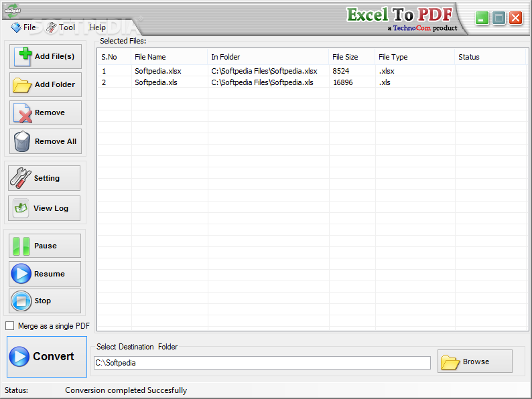Click the wrench and screwdriver Setting icon
Image resolution: width=532 pixels, height=399 pixels.
point(20,178)
